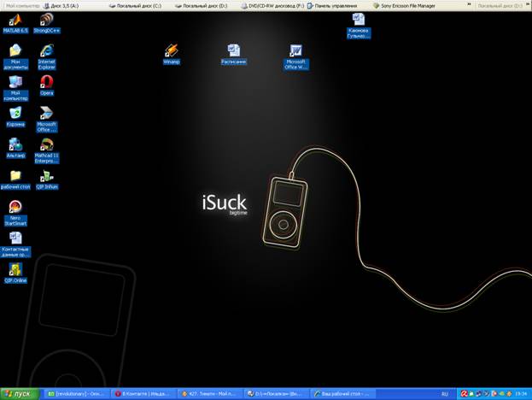Open the рабочий стол folder icon
Viewport: 532px width, 400px height.
pos(15,179)
